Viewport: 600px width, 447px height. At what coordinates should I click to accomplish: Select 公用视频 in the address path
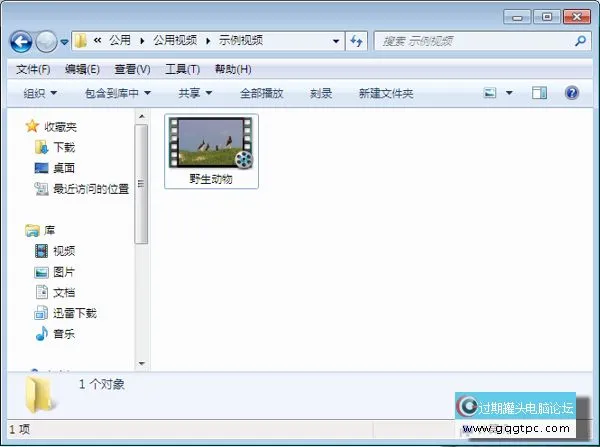175,40
